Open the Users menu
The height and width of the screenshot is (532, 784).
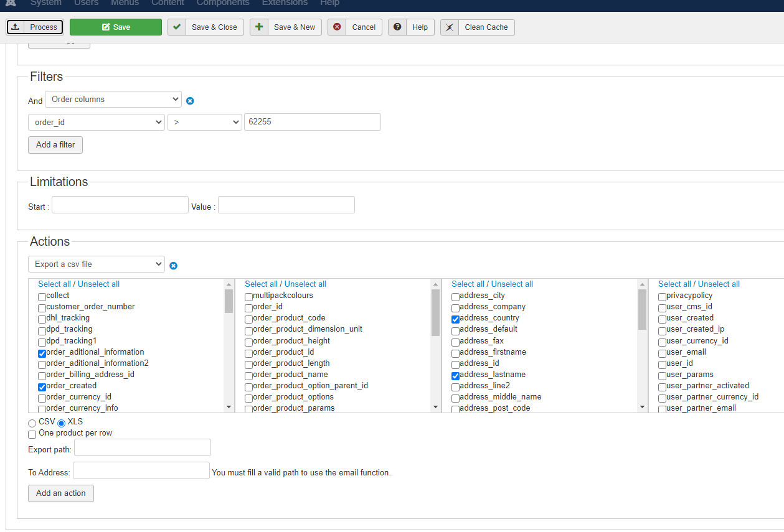pos(87,3)
